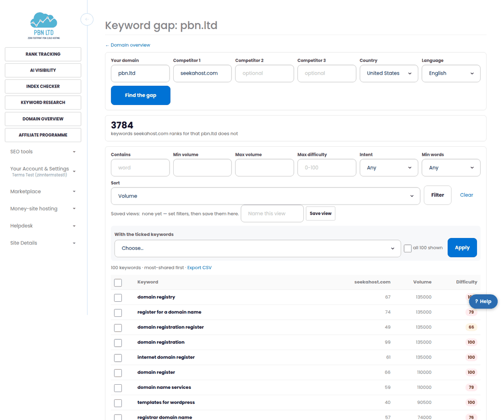The height and width of the screenshot is (420, 504).
Task: Expand Site Details menu
Action: [43, 243]
